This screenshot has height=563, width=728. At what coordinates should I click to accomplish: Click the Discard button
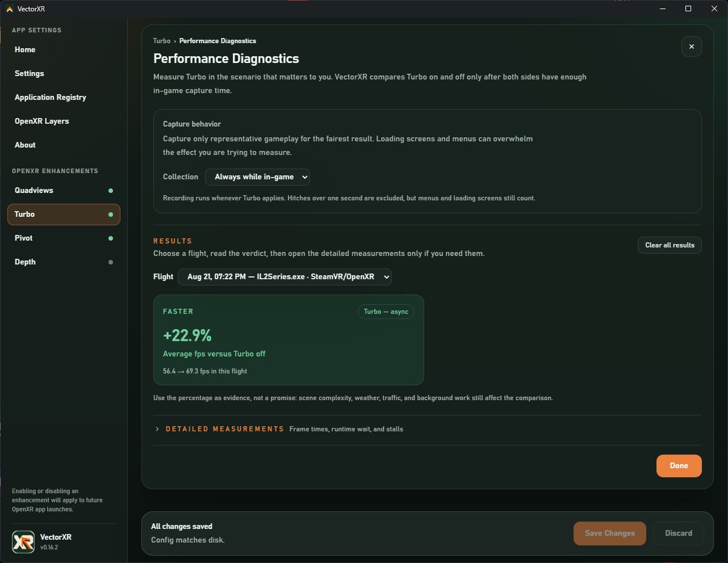(679, 533)
